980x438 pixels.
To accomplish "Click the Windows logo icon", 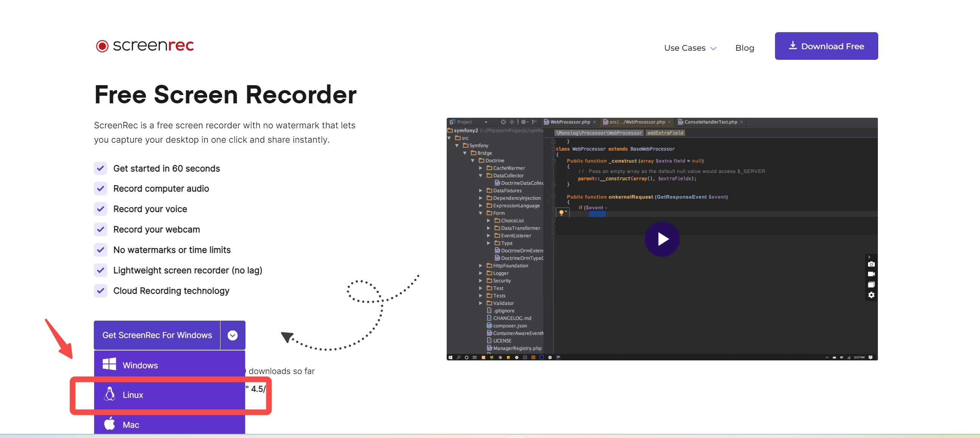I will click(110, 364).
